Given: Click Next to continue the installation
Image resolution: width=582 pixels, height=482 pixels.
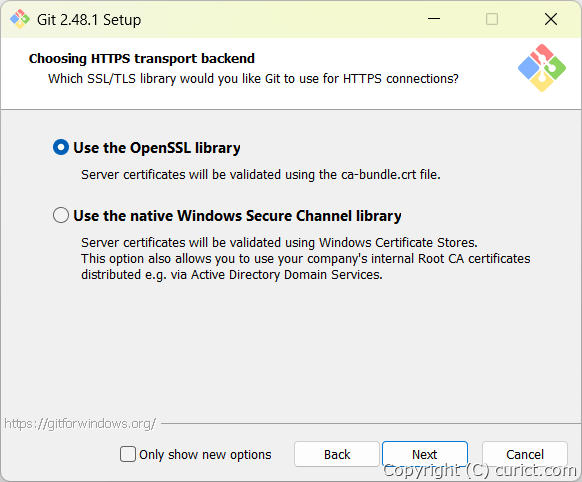Looking at the screenshot, I should [425, 454].
